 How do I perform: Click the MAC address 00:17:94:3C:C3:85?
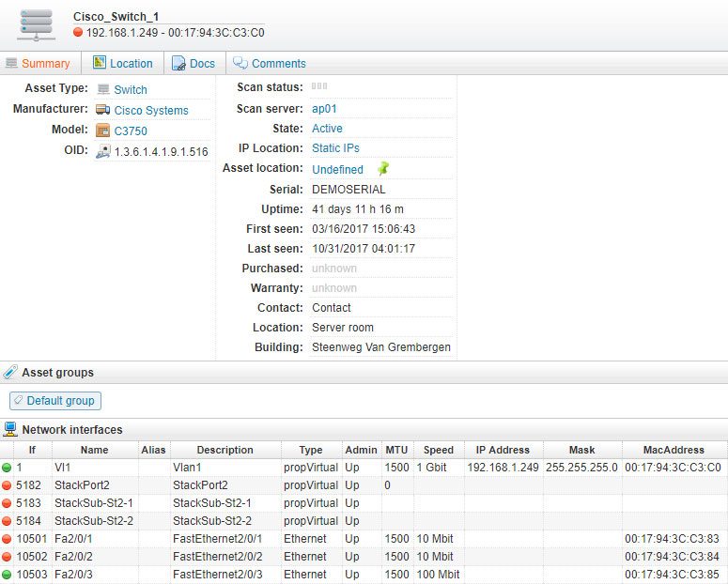point(673,575)
